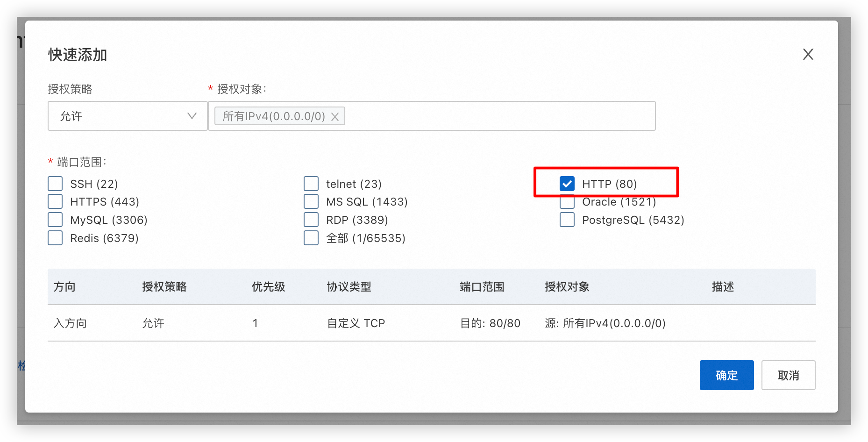Click the 取消 cancel button
This screenshot has height=442, width=868.
pyautogui.click(x=788, y=375)
